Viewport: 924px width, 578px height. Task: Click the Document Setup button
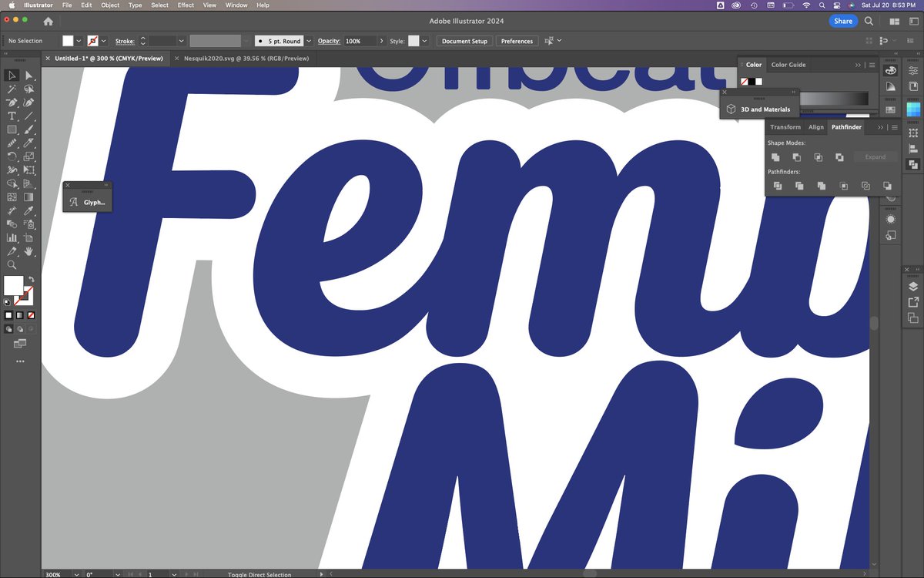tap(465, 41)
